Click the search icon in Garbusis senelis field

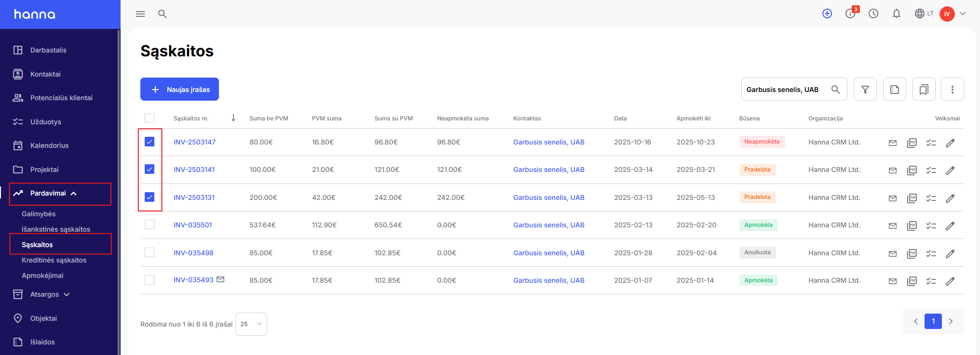point(836,90)
